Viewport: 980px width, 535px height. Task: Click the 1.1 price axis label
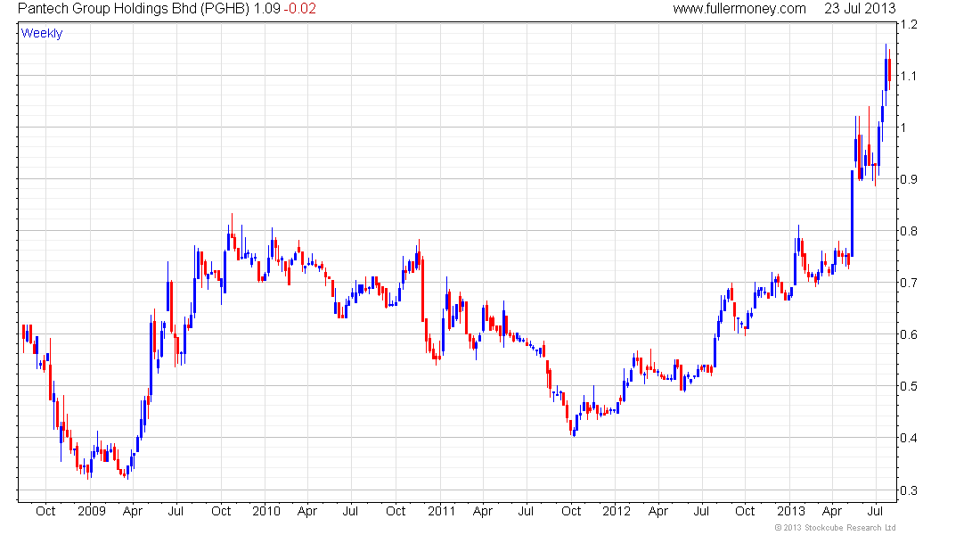pos(909,76)
